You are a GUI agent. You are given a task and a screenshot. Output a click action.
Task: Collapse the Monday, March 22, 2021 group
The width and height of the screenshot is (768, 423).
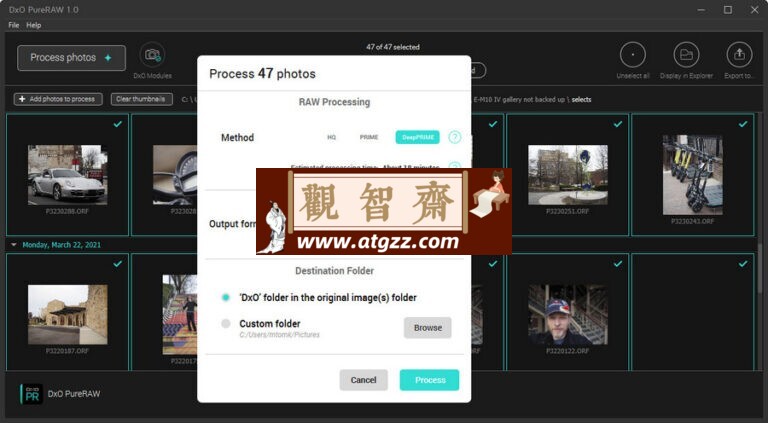[14, 245]
